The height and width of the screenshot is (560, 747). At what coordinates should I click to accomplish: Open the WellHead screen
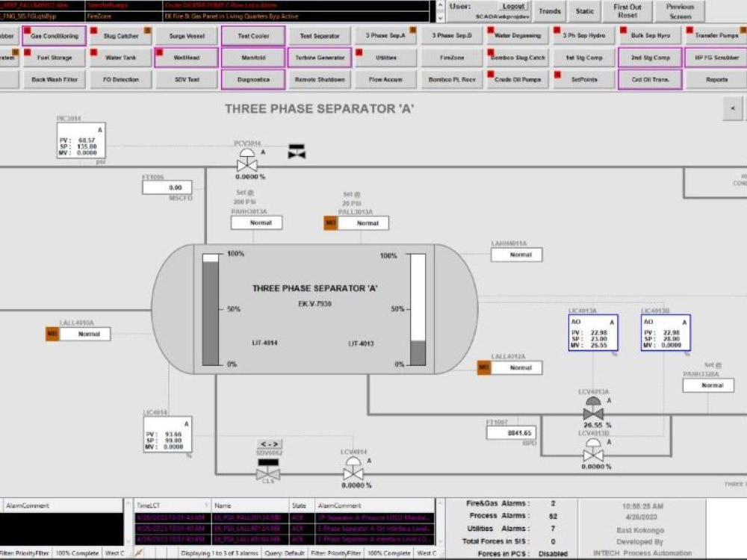(186, 57)
